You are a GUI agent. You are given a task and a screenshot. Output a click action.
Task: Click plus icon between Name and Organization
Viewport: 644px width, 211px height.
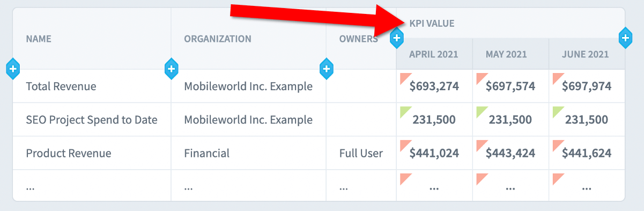[171, 69]
